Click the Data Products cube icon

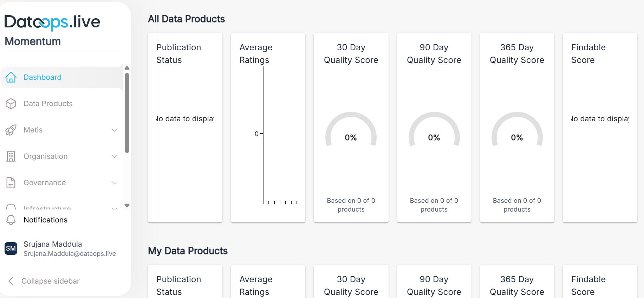(11, 104)
